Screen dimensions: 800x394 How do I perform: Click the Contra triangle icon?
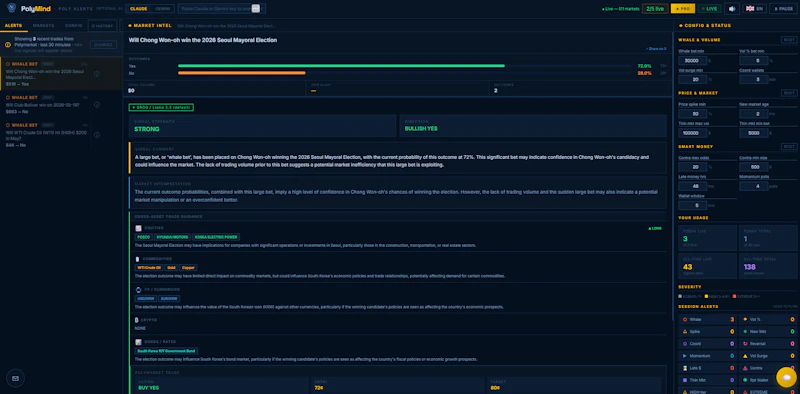click(745, 368)
